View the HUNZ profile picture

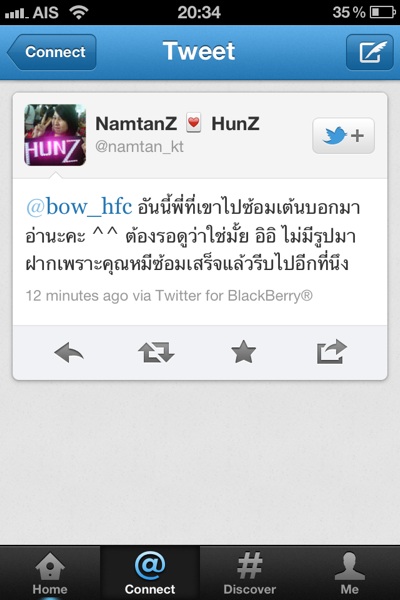coord(55,135)
